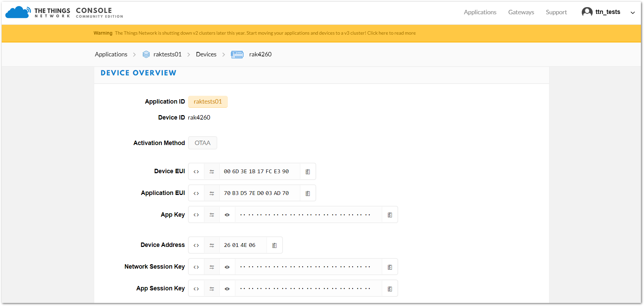Switch Network Session Key byte order
644x306 pixels.
212,267
